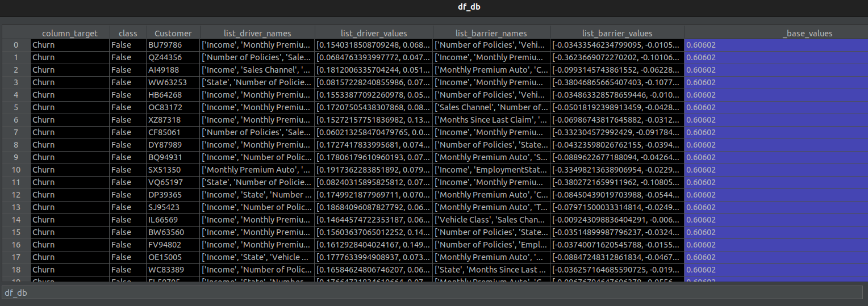
Task: Select the class column header
Action: [x=128, y=33]
